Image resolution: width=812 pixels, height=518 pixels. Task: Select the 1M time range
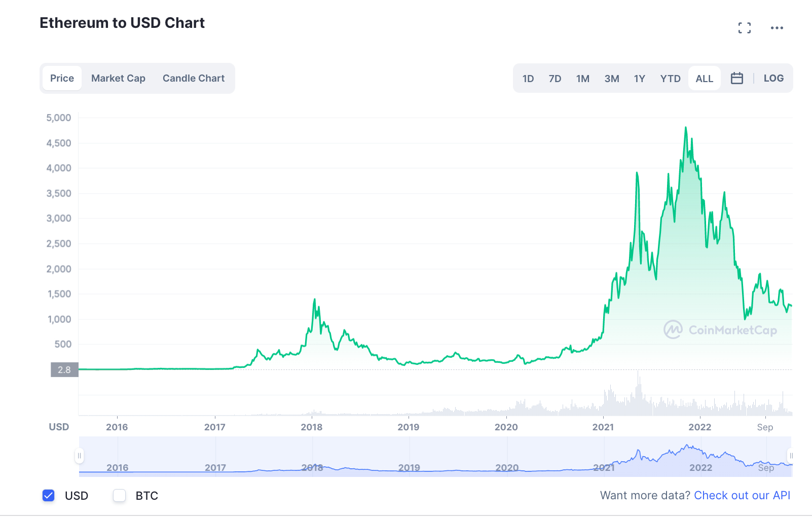click(583, 79)
